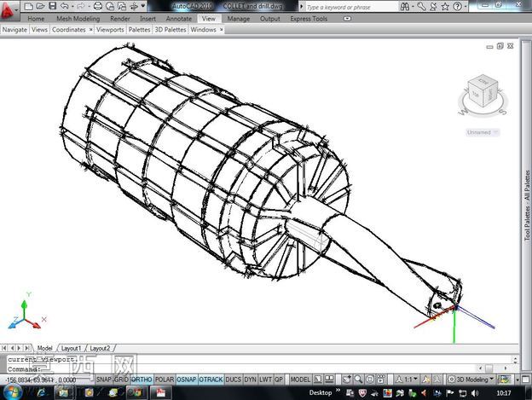This screenshot has width=532, height=400.
Task: Toggle LWT lineweight display
Action: point(266,380)
